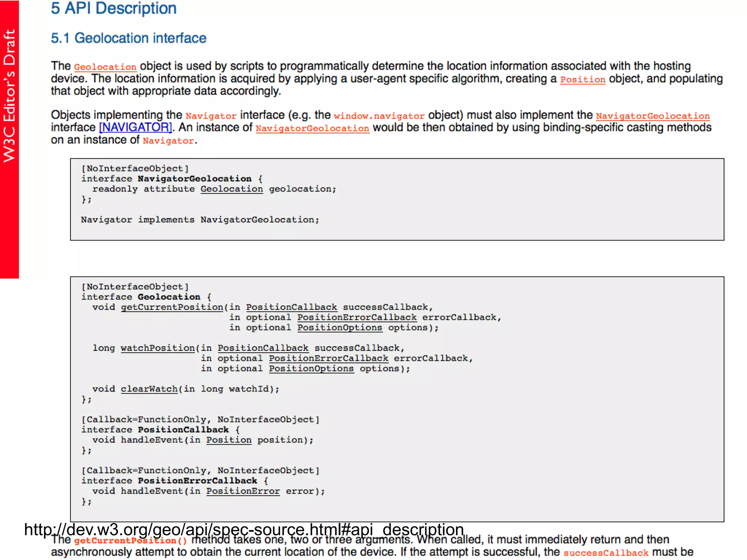This screenshot has width=747, height=560.
Task: Open the [NAVIGATOR] reference link
Action: pyautogui.click(x=135, y=127)
